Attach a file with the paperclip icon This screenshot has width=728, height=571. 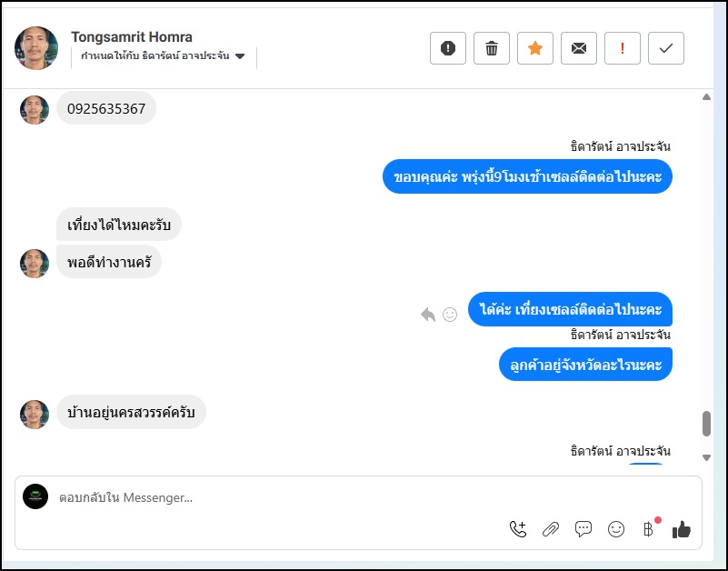[551, 529]
